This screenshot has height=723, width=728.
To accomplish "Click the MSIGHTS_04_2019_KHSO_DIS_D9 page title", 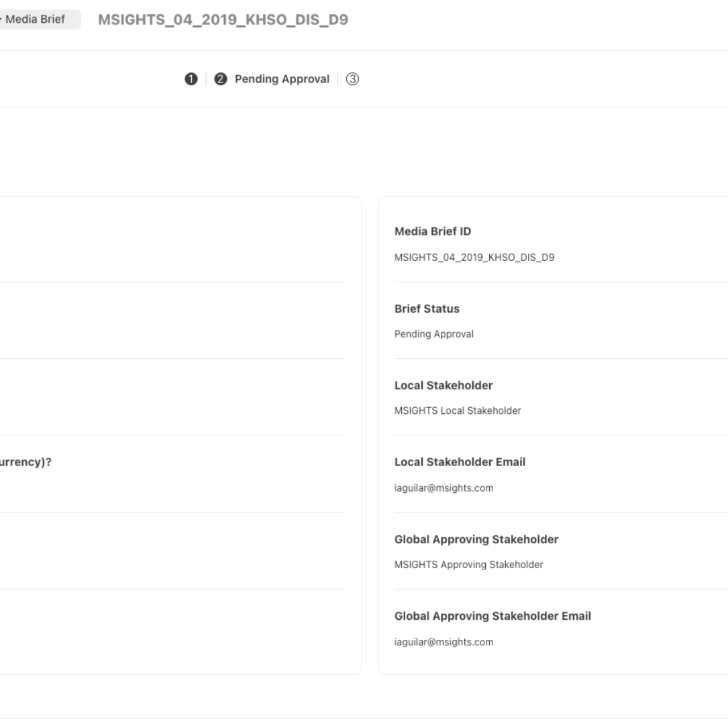I will point(223,20).
